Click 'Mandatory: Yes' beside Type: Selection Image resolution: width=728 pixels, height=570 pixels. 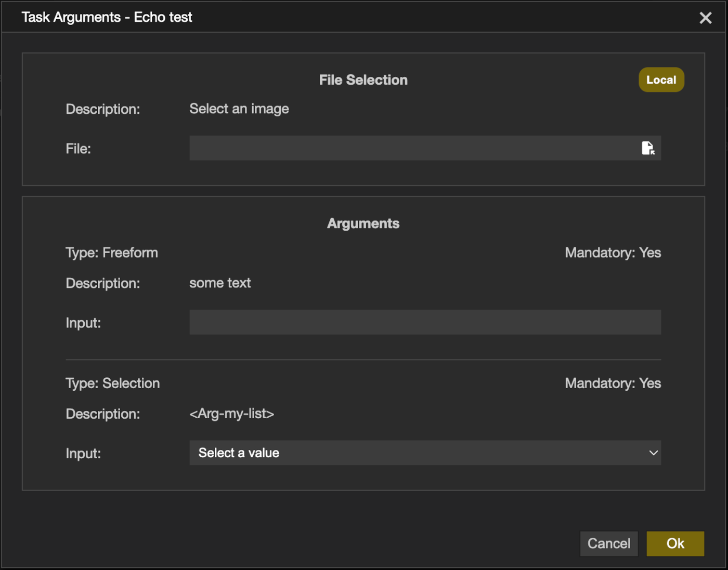613,383
